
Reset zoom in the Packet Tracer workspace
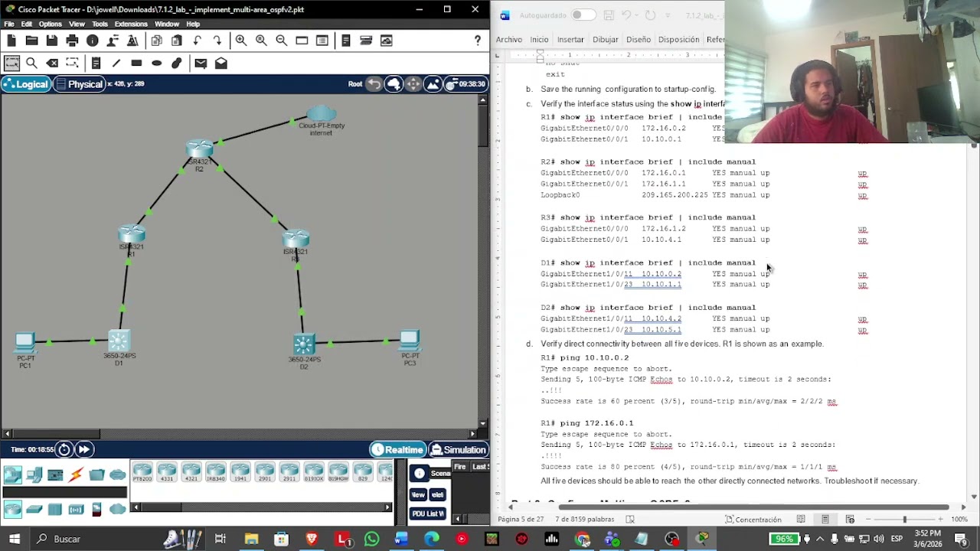click(261, 41)
